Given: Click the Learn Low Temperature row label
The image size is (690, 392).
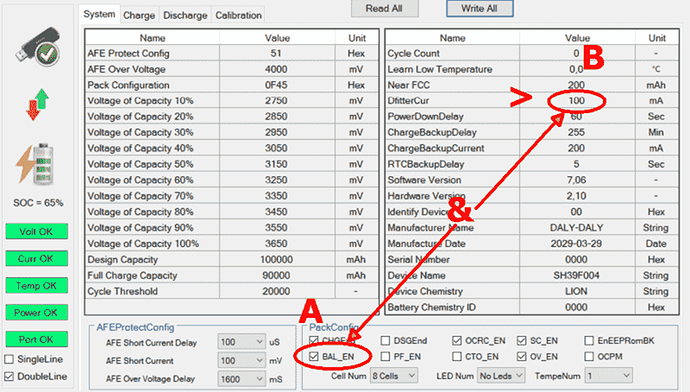Looking at the screenshot, I should click(440, 69).
